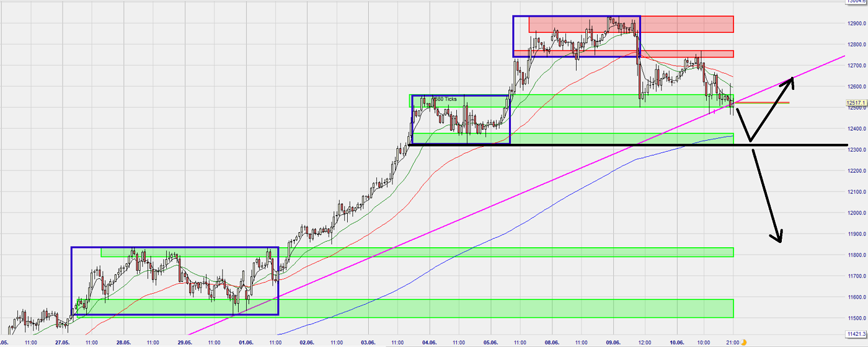Click the 21:00 time axis label

click(x=733, y=342)
